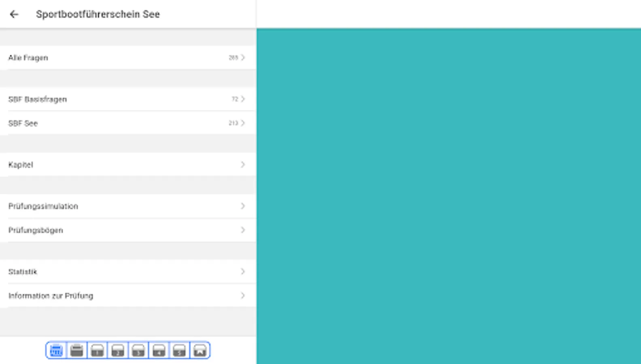Go back using the arrow icon
The image size is (641, 364).
(14, 14)
